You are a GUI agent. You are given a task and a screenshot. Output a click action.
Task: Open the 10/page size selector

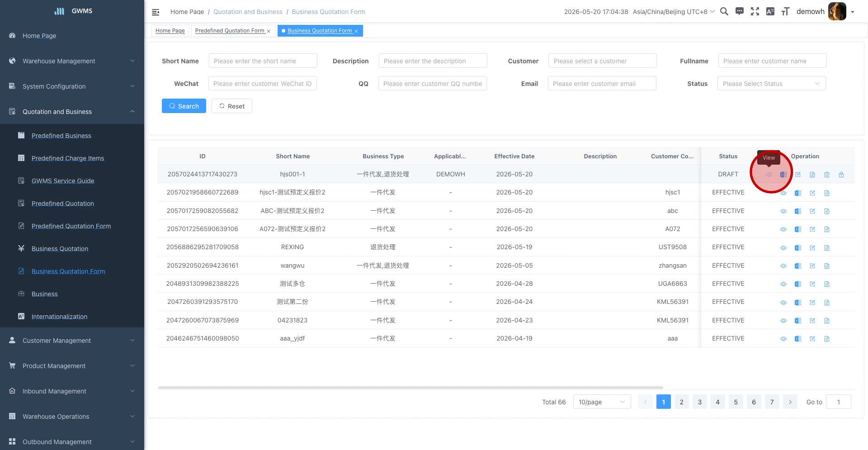pyautogui.click(x=602, y=402)
